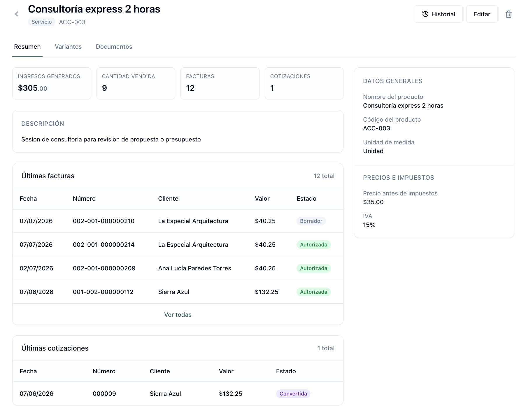
Task: Delete product with the trash icon
Action: click(509, 14)
